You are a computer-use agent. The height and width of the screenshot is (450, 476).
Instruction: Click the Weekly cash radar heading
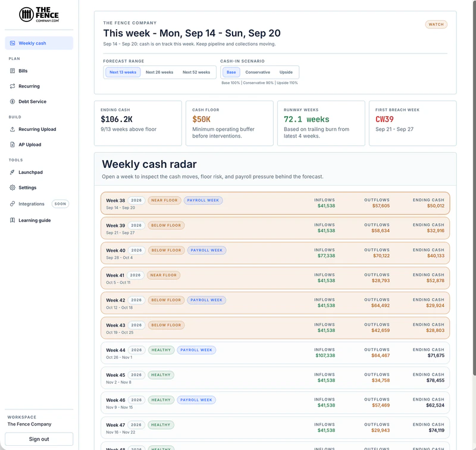click(149, 164)
